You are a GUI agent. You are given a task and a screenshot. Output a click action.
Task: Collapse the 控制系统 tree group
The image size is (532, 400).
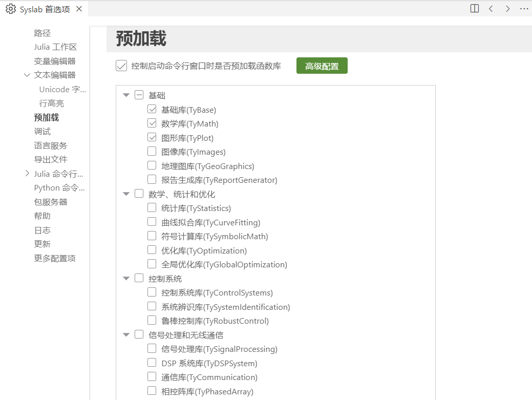[126, 279]
